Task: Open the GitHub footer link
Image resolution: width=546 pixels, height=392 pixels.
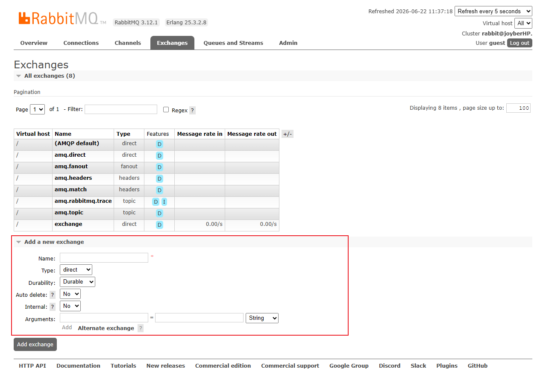Action: click(x=478, y=366)
